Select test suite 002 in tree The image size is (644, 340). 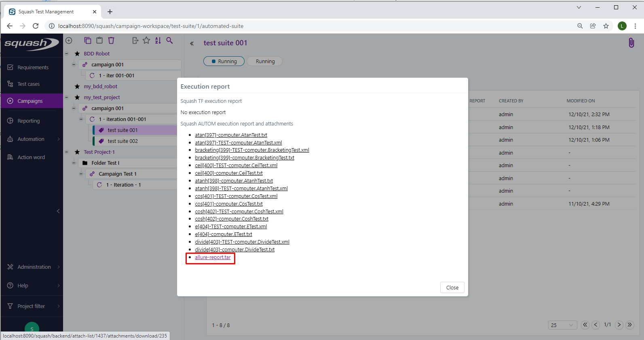(x=122, y=141)
